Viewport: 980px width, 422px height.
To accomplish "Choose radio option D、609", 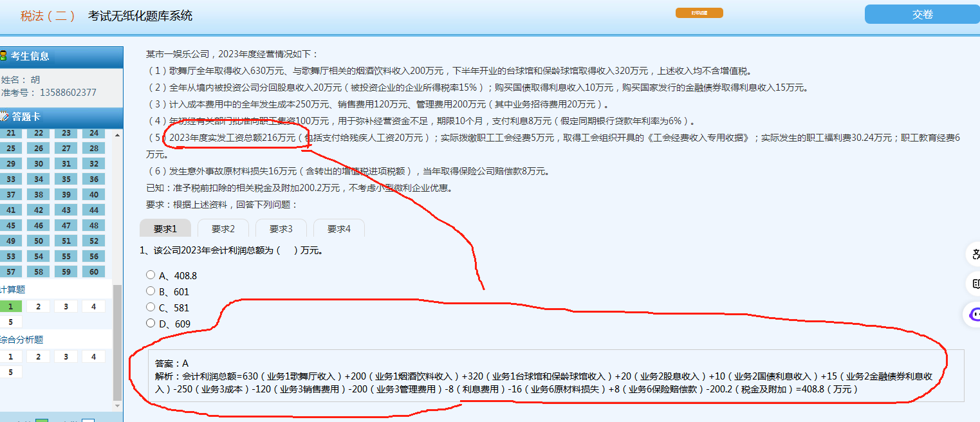I will pos(151,323).
